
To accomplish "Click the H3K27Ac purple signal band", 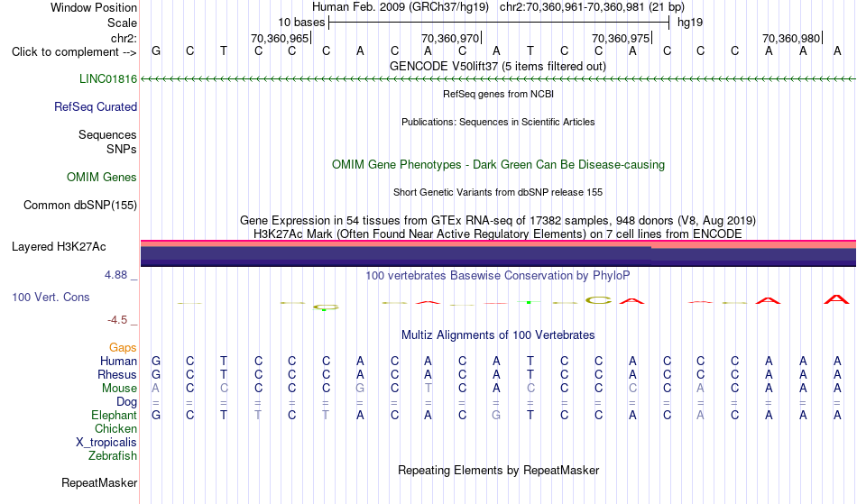I will pos(498,255).
